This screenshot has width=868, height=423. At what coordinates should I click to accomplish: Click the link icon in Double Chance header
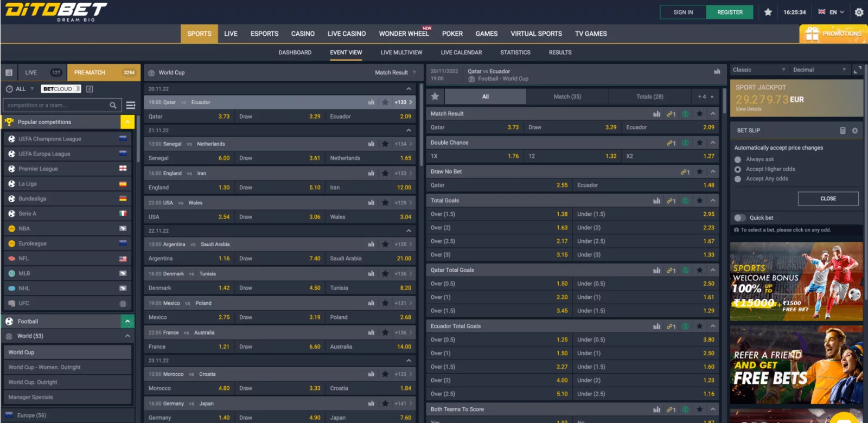[671, 143]
